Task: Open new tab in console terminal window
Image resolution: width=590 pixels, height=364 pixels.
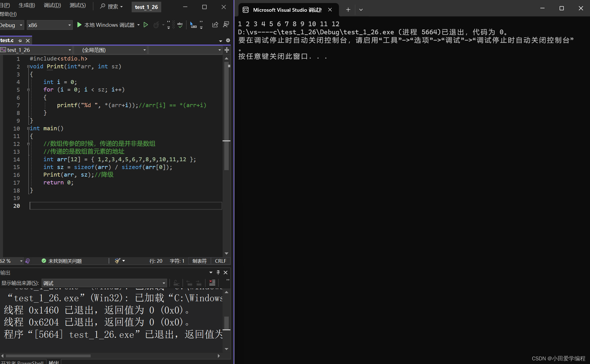Action: 348,10
